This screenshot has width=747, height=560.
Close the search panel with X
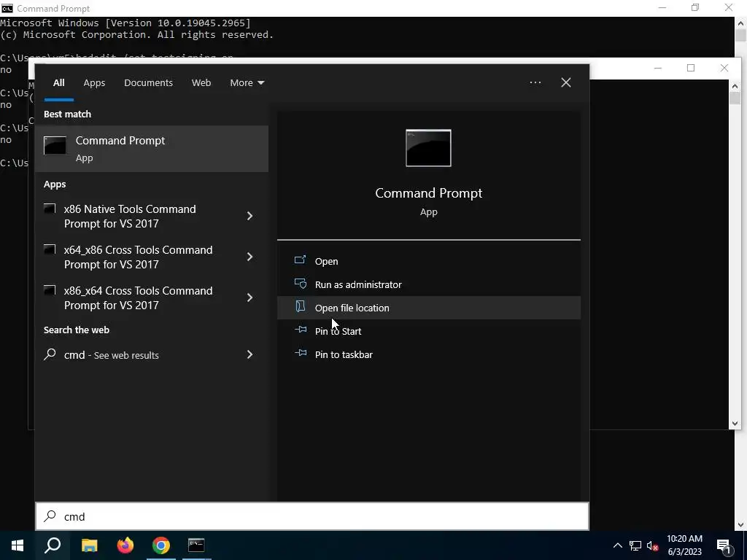click(x=566, y=83)
